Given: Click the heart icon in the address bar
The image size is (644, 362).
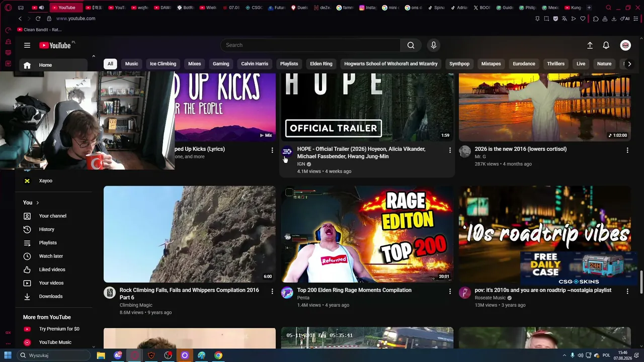Looking at the screenshot, I should tap(583, 19).
